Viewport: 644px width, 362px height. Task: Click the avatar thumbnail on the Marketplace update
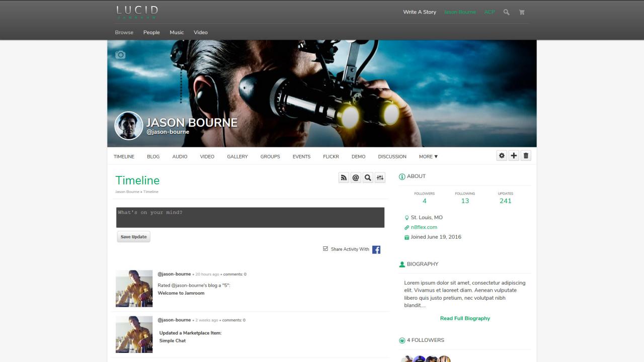pos(134,334)
